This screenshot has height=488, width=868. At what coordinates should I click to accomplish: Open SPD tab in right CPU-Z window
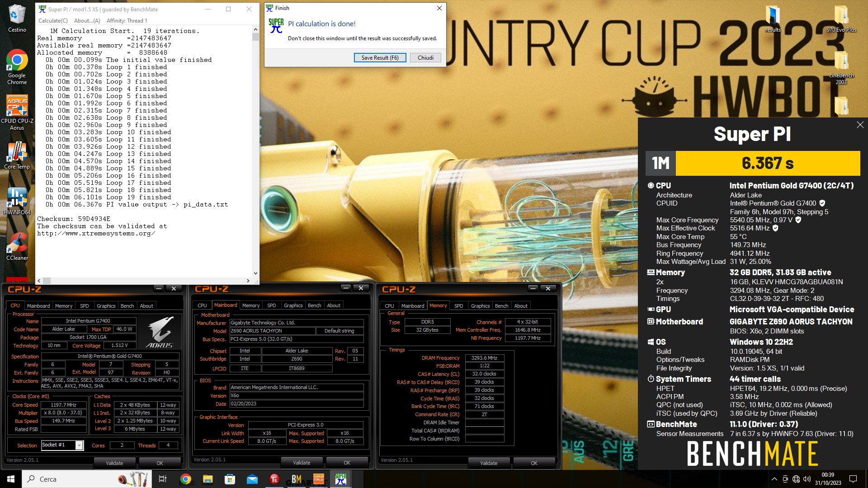pos(459,306)
